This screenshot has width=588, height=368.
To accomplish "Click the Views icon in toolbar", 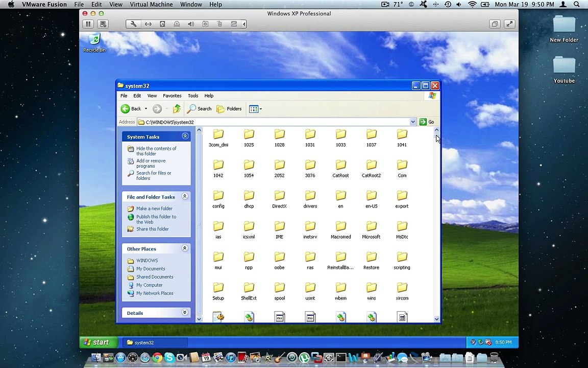I will click(x=254, y=109).
